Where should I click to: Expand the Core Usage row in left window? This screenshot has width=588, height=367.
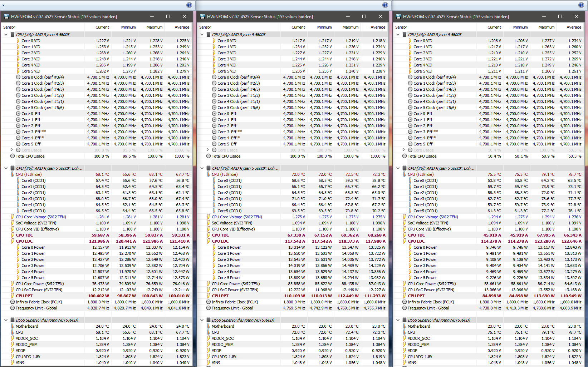pyautogui.click(x=11, y=150)
